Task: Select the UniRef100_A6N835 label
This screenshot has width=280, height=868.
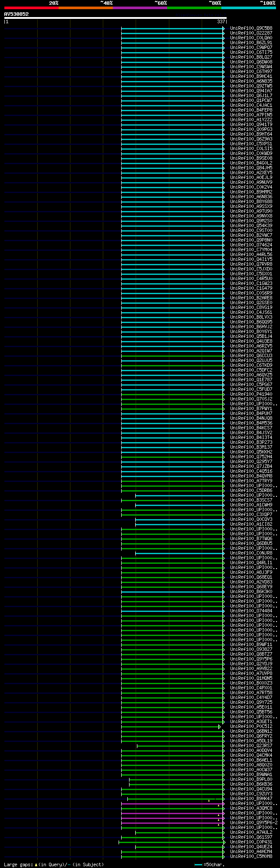Action: click(x=251, y=81)
